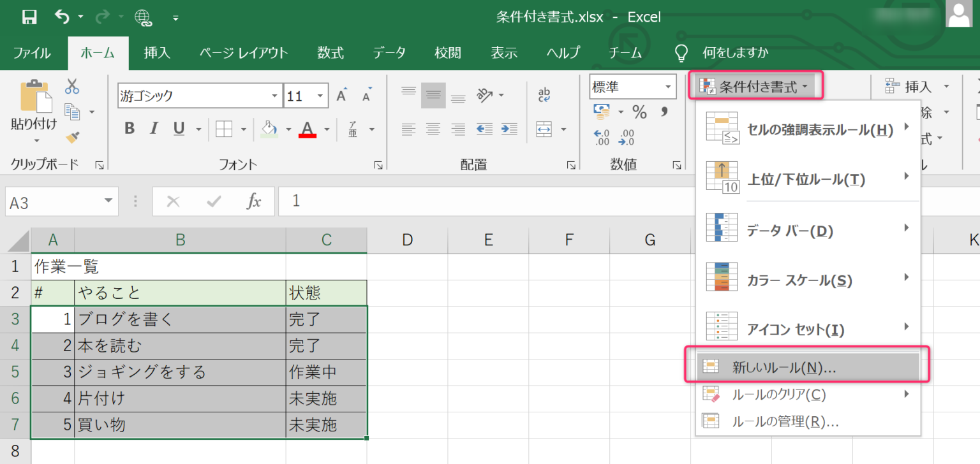Image resolution: width=980 pixels, height=464 pixels.
Task: Click the Name Box showing A3
Action: tap(54, 203)
